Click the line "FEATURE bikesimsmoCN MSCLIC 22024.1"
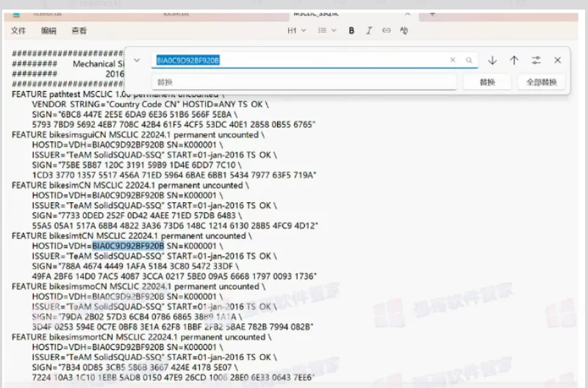 pyautogui.click(x=138, y=287)
